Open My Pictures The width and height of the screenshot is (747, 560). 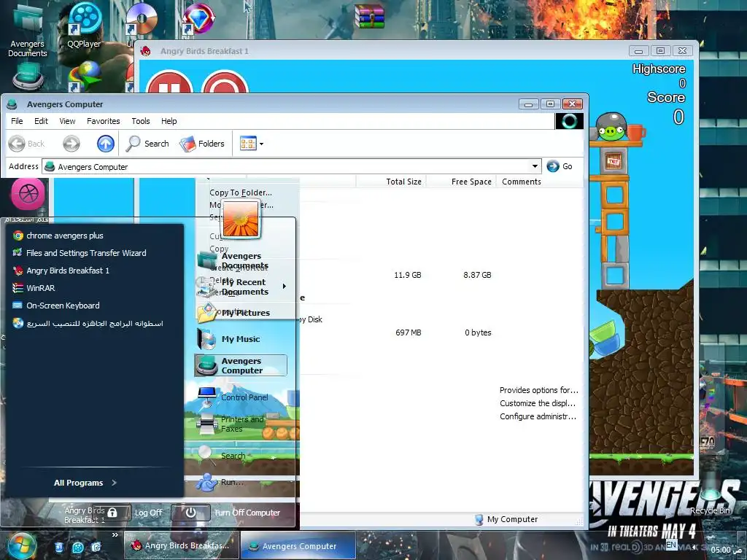point(242,313)
